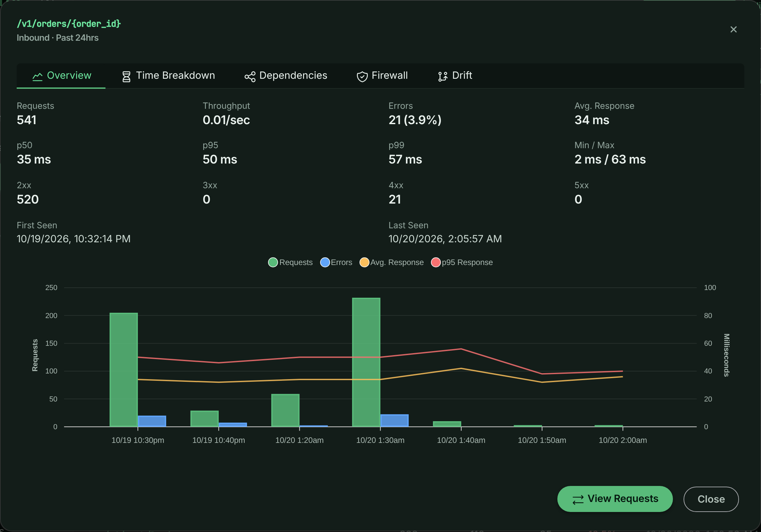Click the Throughput value 0.01/sec
This screenshot has width=761, height=532.
[x=226, y=120]
